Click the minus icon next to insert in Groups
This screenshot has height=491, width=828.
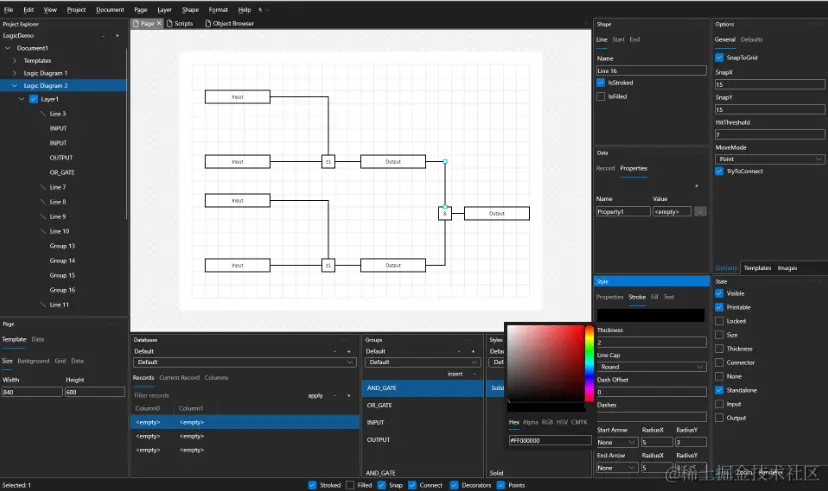pos(474,374)
